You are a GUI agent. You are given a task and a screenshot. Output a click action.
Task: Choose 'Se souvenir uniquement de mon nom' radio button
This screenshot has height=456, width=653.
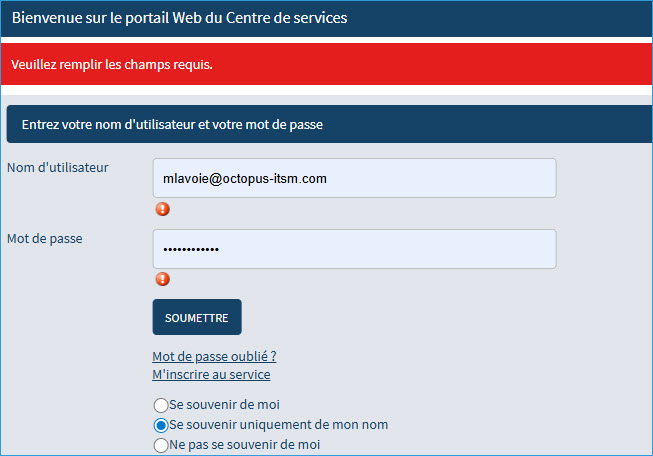(x=160, y=425)
